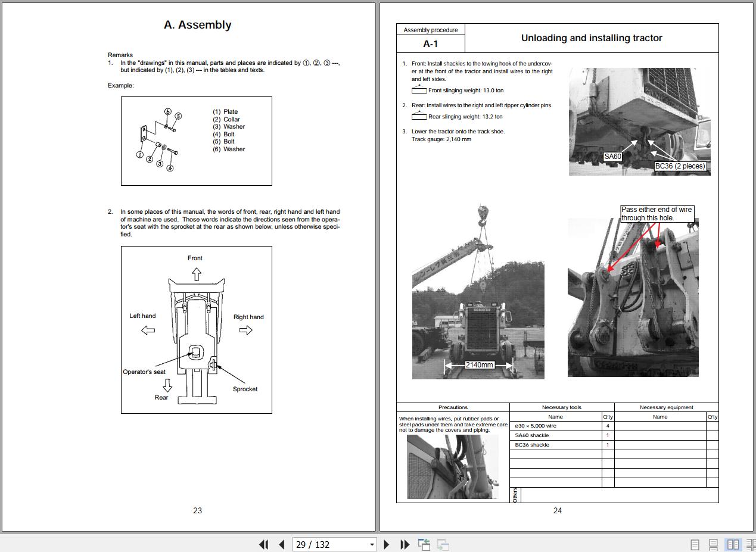This screenshot has height=552, width=756.
Task: Click the 'SA60' photo label
Action: click(x=612, y=157)
